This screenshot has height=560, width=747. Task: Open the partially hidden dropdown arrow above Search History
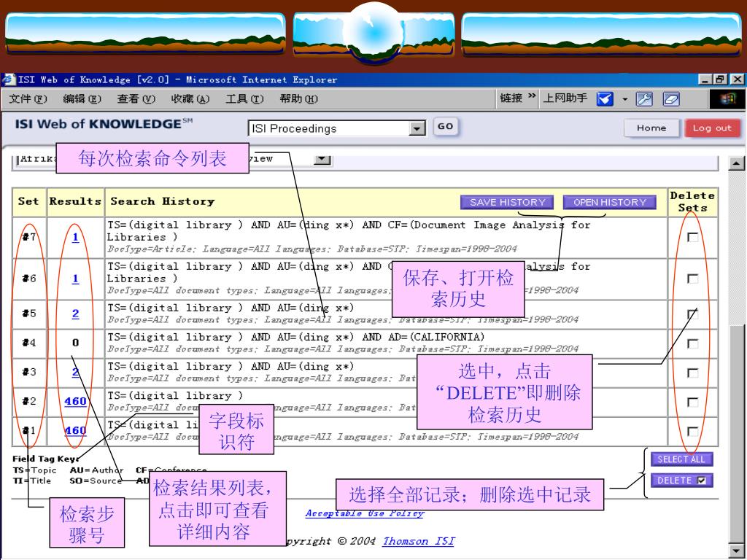click(322, 159)
